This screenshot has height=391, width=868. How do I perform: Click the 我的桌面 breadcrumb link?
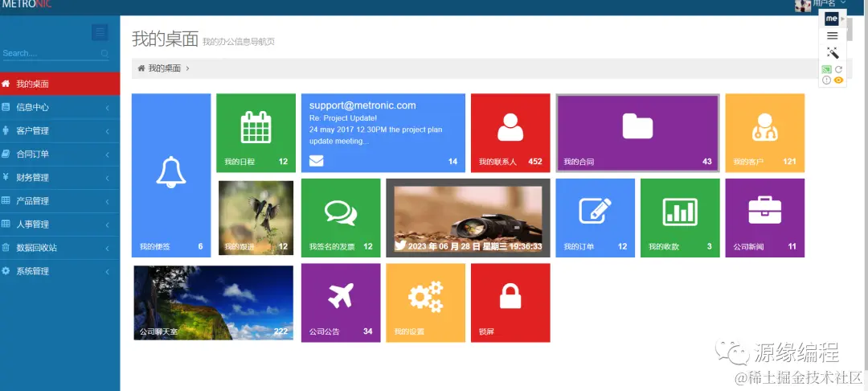pos(165,68)
